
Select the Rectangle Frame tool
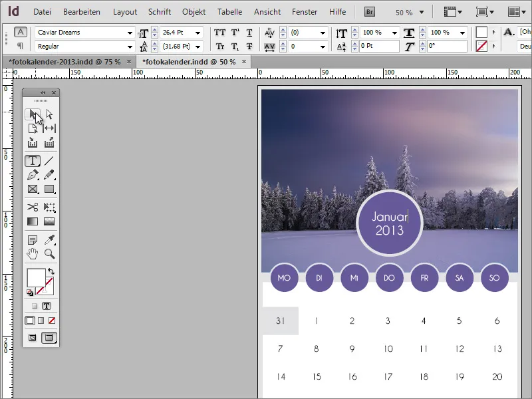tap(33, 189)
